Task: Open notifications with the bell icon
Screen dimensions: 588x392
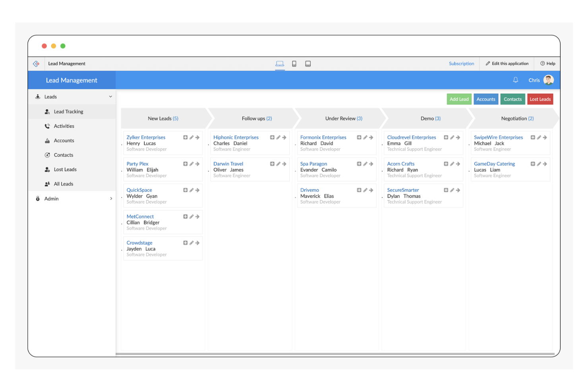Action: click(x=515, y=80)
